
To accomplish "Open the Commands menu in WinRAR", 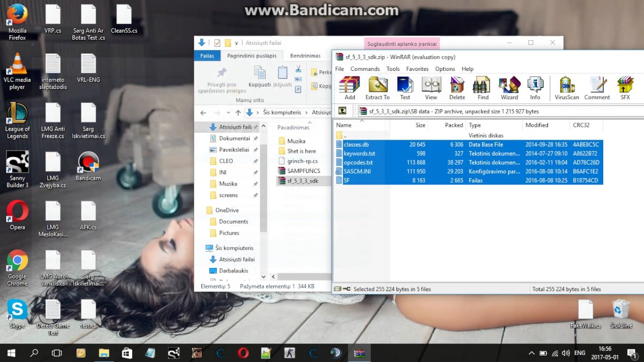I will pyautogui.click(x=365, y=69).
